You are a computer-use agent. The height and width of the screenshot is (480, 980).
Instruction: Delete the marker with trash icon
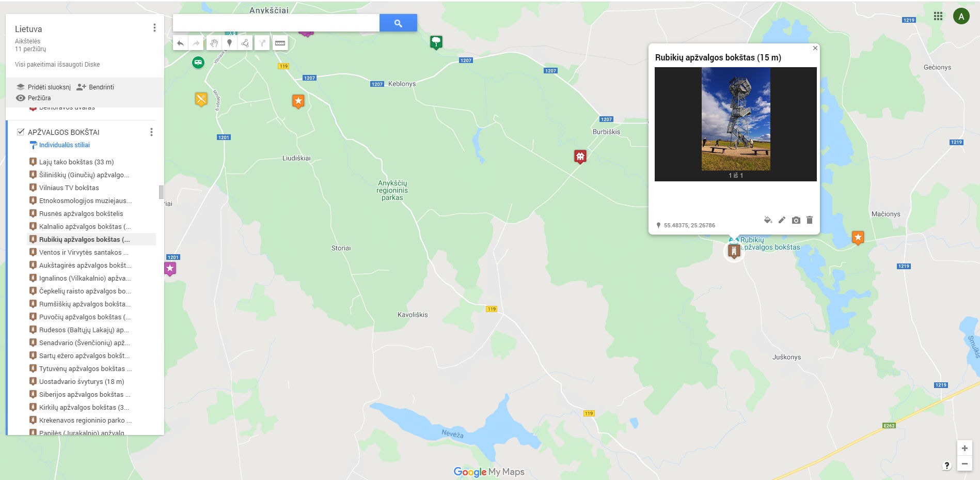810,220
